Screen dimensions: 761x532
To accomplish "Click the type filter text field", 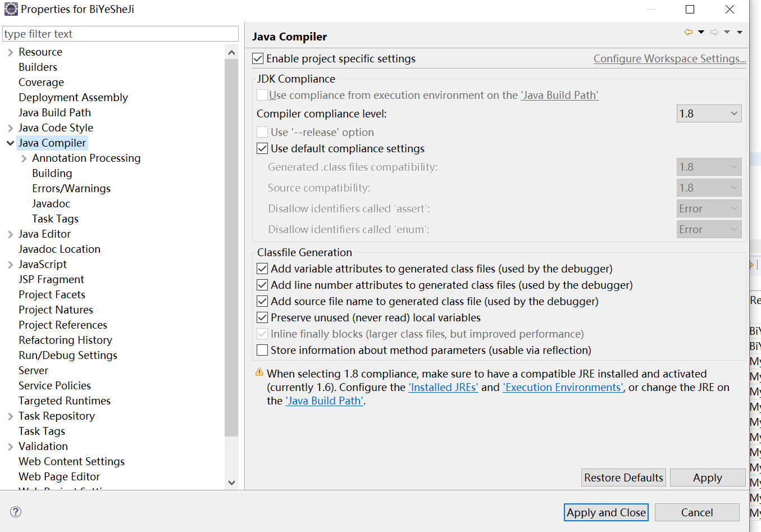I will point(120,34).
